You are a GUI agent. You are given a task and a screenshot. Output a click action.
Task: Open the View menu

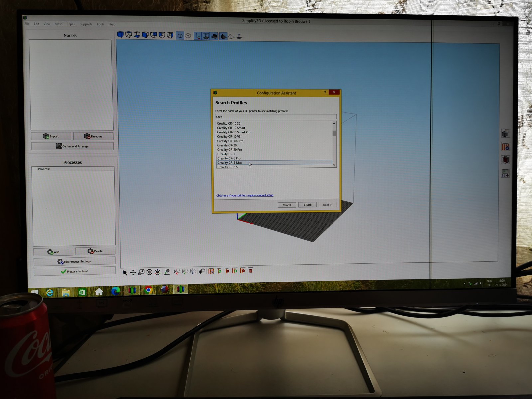pos(47,24)
